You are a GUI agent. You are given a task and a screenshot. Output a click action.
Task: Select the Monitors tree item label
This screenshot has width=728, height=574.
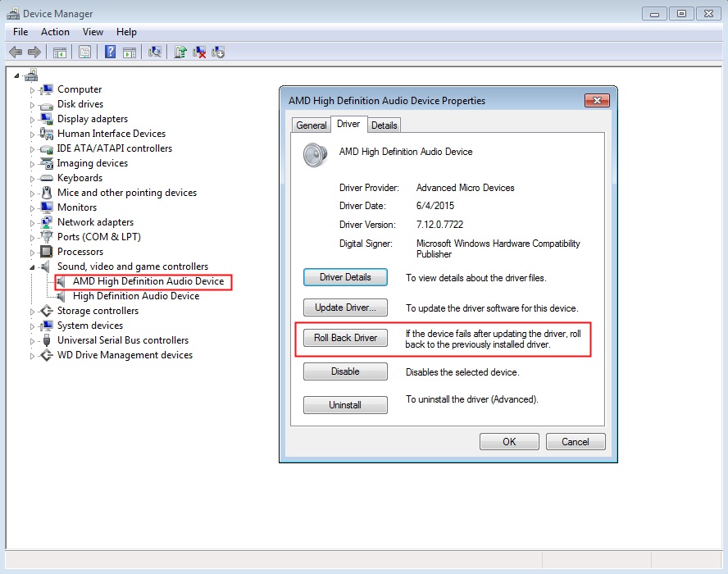(77, 207)
